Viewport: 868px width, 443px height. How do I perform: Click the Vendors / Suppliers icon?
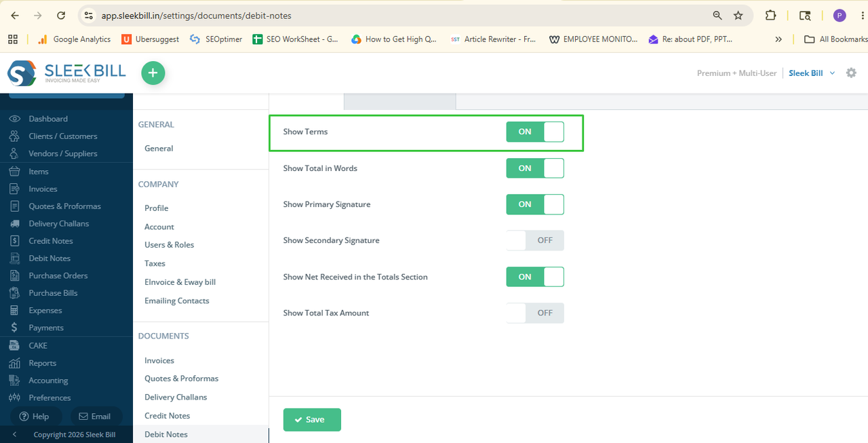pyautogui.click(x=14, y=154)
